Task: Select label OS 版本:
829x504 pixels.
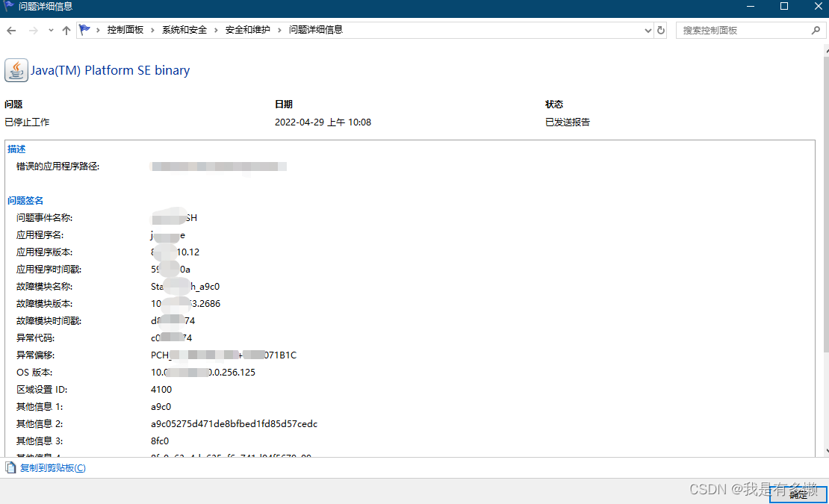Action: (34, 373)
